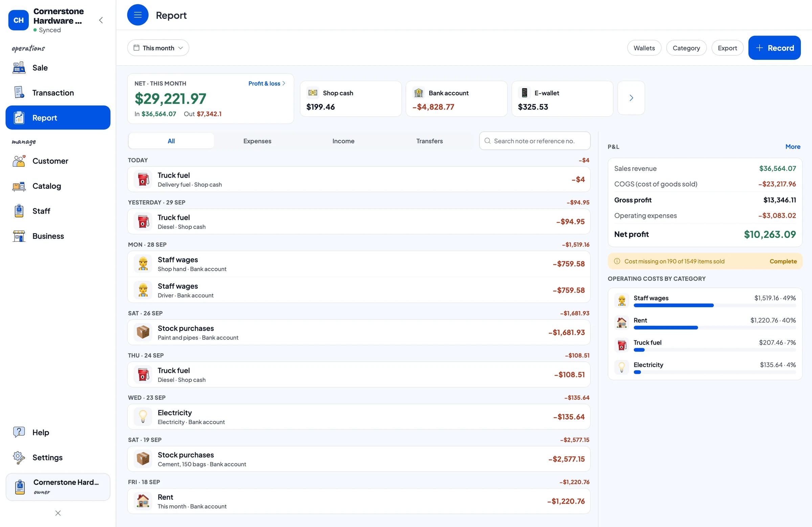Click the Category button
This screenshot has width=812, height=527.
click(x=686, y=48)
